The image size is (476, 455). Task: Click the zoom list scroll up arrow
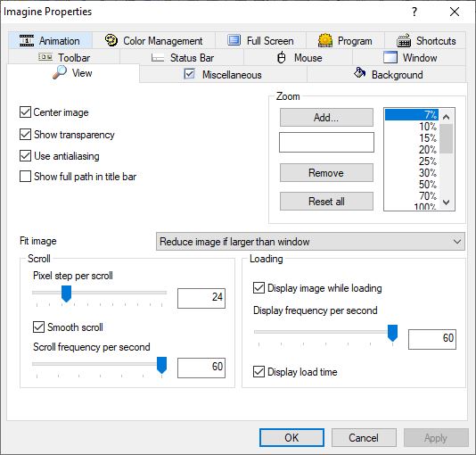(x=446, y=117)
